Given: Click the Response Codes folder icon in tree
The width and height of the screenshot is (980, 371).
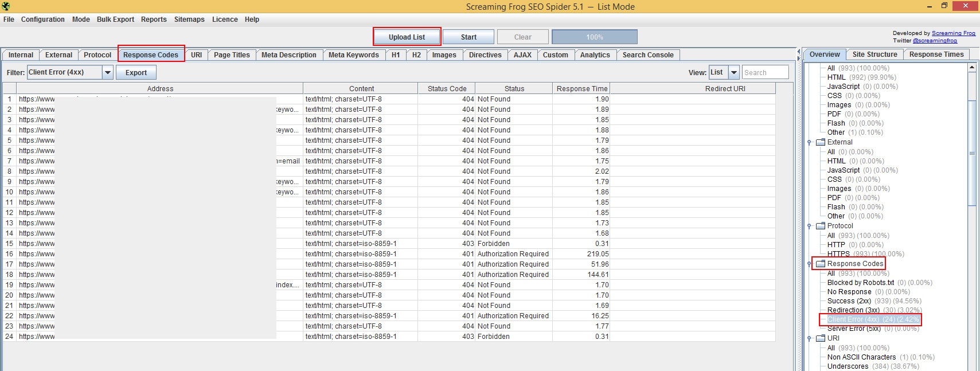Looking at the screenshot, I should pos(821,264).
